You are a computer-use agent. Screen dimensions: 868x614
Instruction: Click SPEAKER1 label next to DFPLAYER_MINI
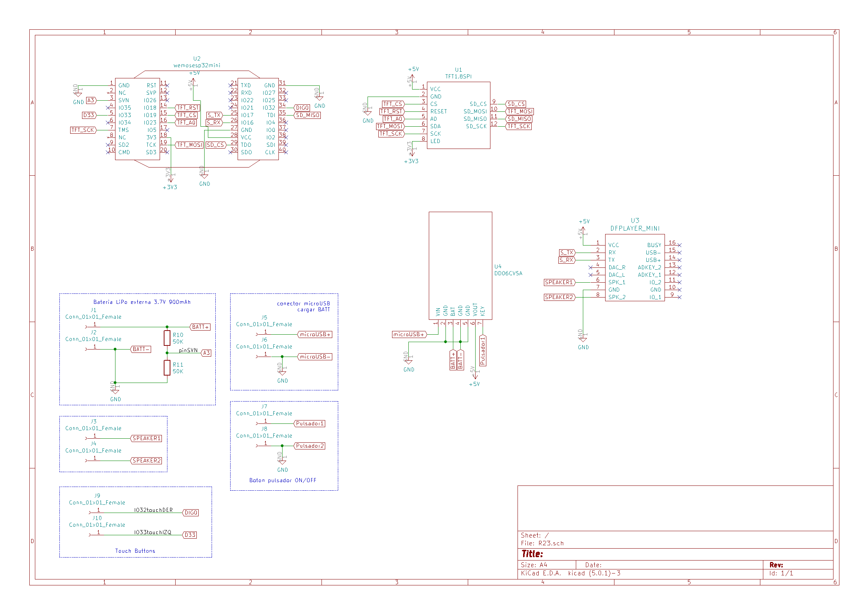(x=559, y=282)
